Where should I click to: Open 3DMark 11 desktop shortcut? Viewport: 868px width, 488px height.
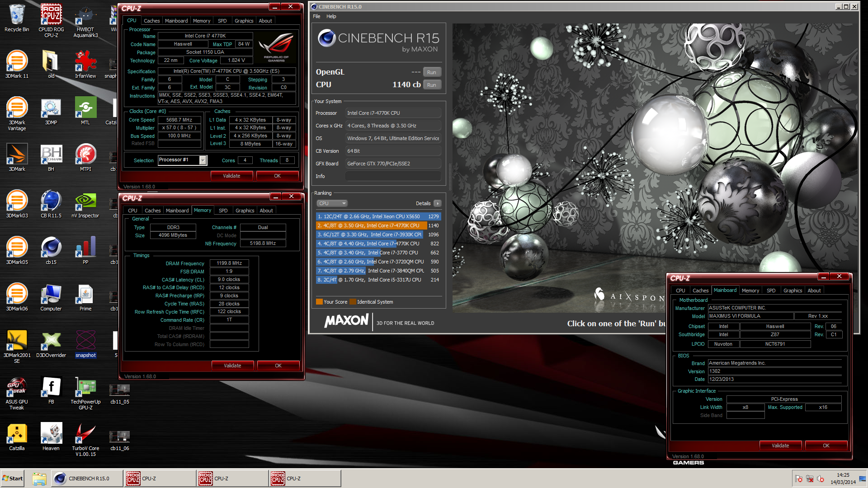point(17,65)
